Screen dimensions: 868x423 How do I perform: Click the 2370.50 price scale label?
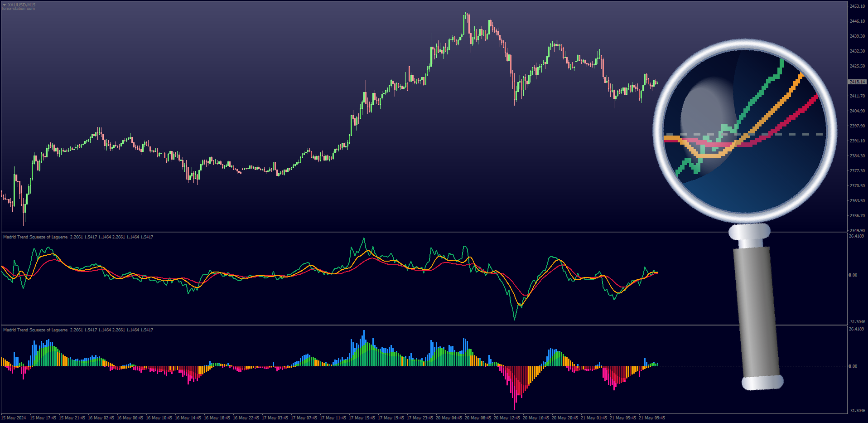[x=857, y=186]
